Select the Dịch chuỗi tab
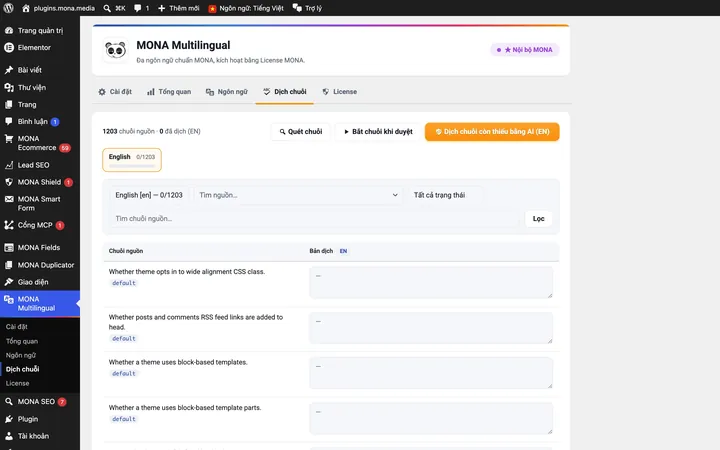Screen dimensions: 720x450 [285, 92]
